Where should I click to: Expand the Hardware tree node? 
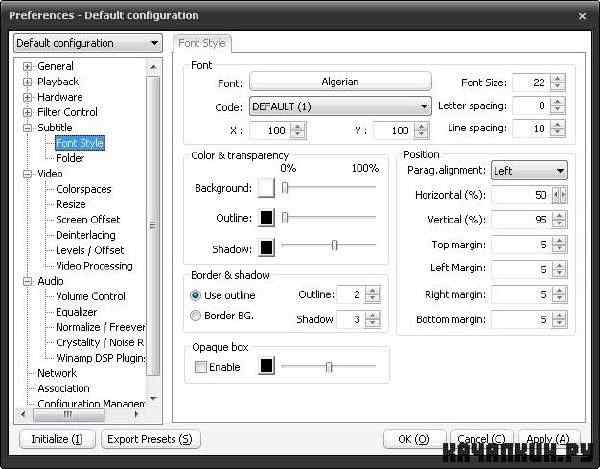tap(27, 97)
